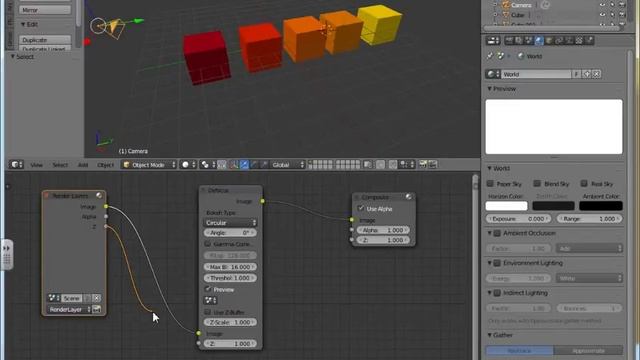Enable Use Z-Buffer in the Defocus node
The width and height of the screenshot is (640, 360).
click(x=207, y=312)
